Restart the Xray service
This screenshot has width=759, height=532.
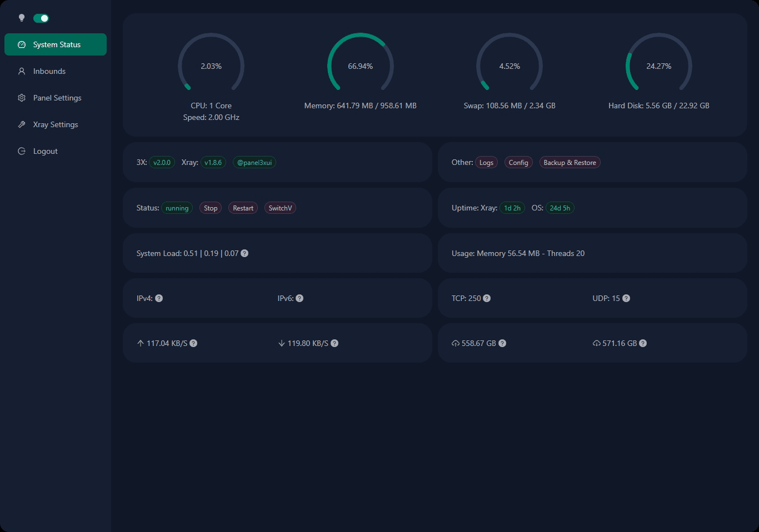243,208
